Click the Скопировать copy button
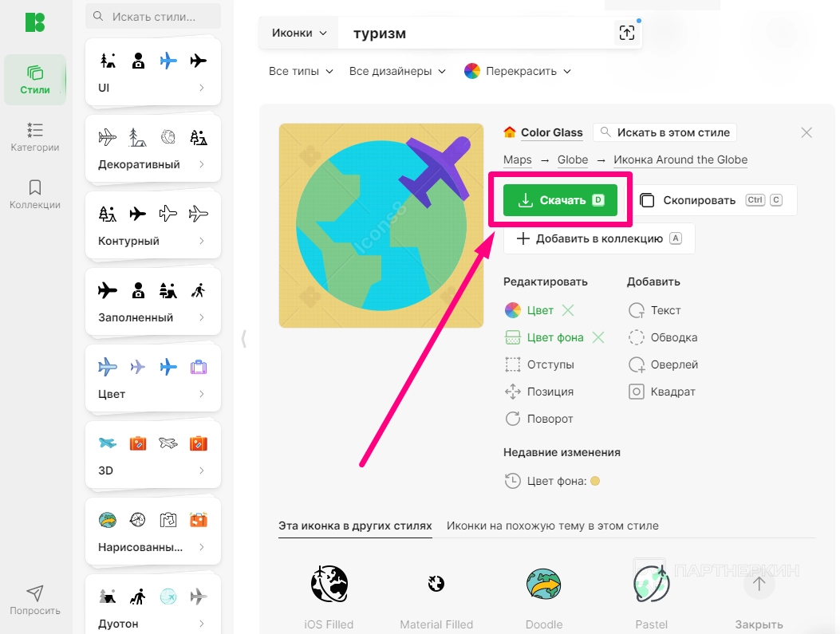The image size is (840, 634). pos(715,200)
